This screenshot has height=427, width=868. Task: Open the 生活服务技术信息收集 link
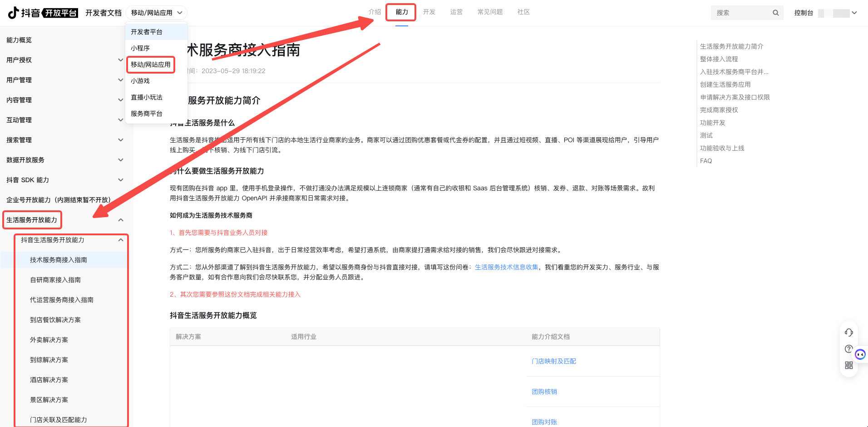(x=506, y=267)
